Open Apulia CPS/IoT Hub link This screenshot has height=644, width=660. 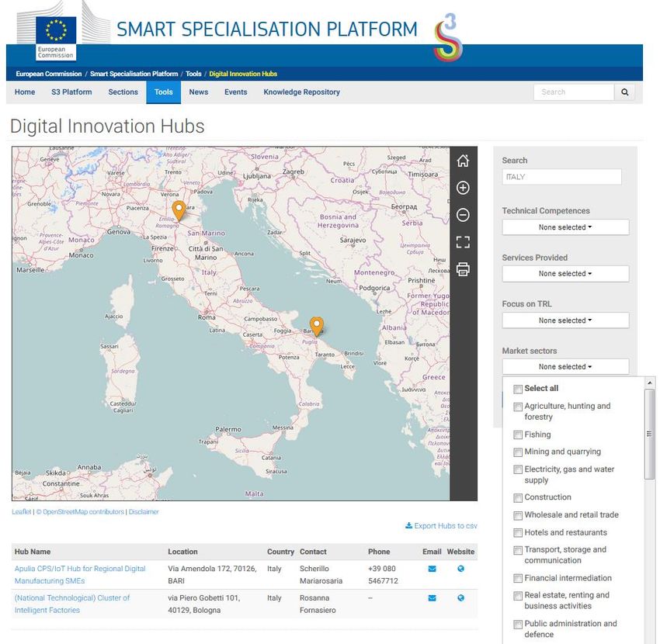pos(80,575)
